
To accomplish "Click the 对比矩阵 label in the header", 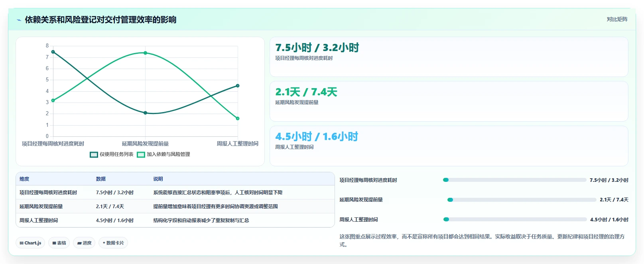I will pyautogui.click(x=617, y=19).
